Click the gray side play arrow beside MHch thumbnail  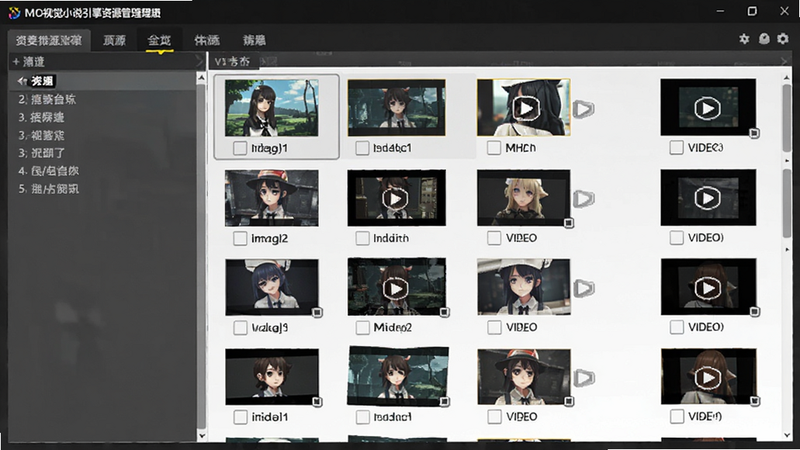click(583, 108)
